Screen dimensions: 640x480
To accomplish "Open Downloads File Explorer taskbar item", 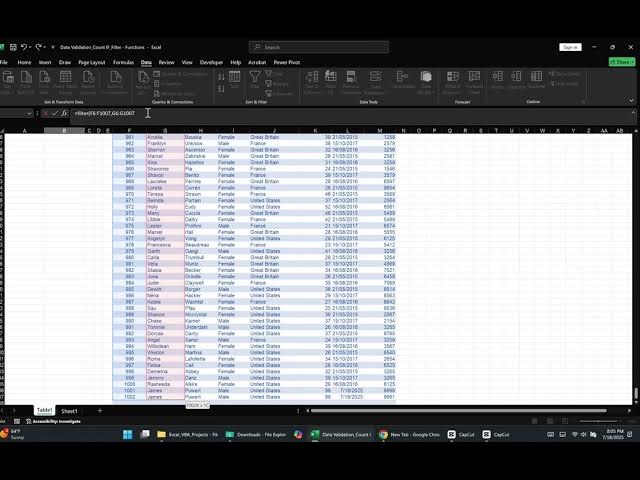I will point(256,435).
